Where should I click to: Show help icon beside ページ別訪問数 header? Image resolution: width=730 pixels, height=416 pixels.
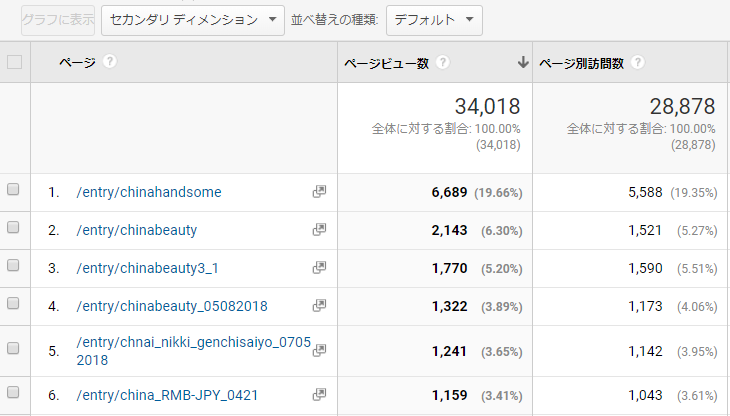[638, 62]
